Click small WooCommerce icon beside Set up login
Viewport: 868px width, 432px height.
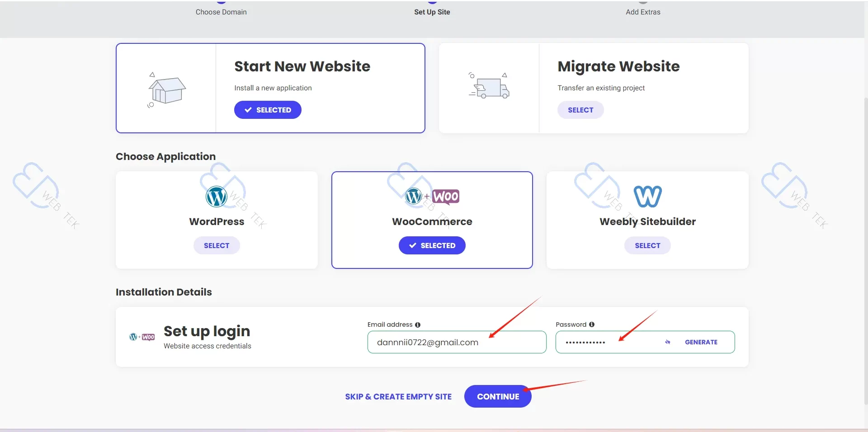pyautogui.click(x=142, y=337)
